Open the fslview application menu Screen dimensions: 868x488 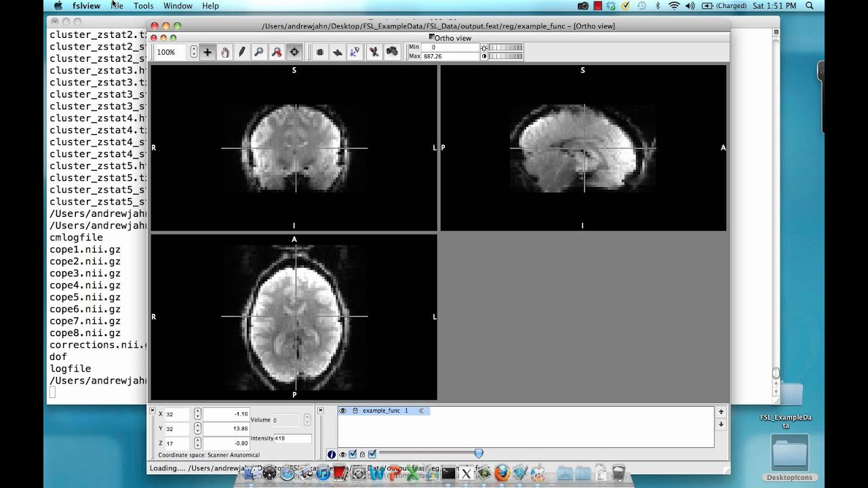pos(86,5)
